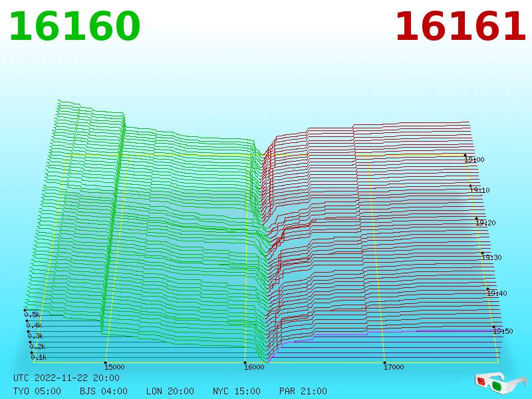Click the 17000 price axis label
This screenshot has width=532, height=399.
[x=394, y=367]
